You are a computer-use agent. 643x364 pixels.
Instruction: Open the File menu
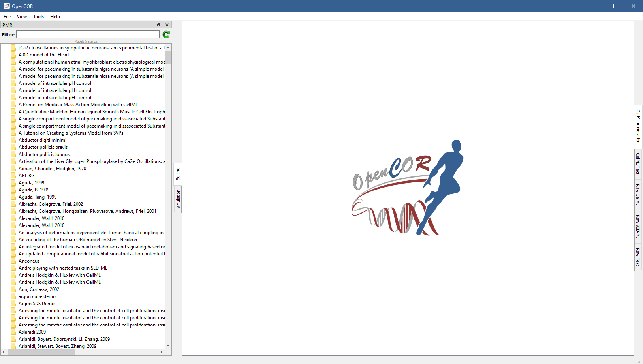click(7, 17)
